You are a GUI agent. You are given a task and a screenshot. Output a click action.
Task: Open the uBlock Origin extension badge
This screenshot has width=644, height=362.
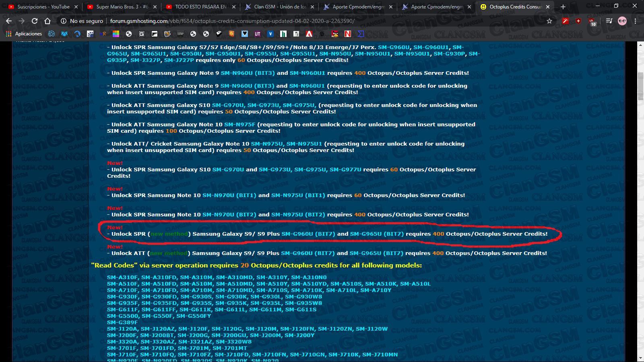tap(592, 22)
